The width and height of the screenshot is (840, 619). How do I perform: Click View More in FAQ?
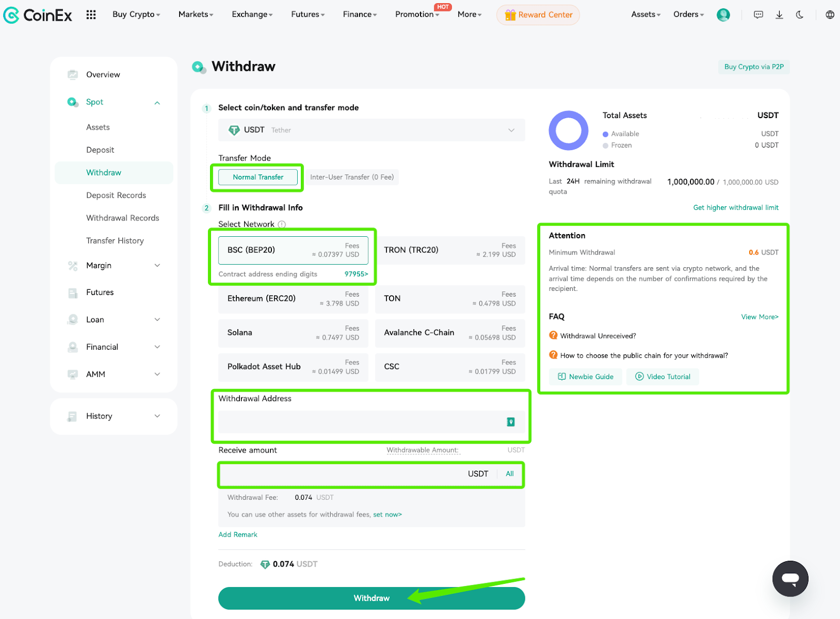(x=760, y=317)
